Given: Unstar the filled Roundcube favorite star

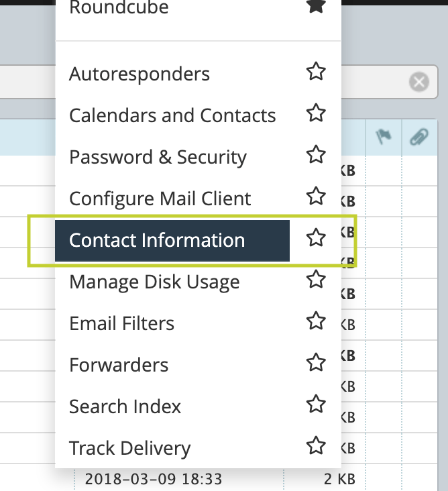Looking at the screenshot, I should pyautogui.click(x=316, y=5).
